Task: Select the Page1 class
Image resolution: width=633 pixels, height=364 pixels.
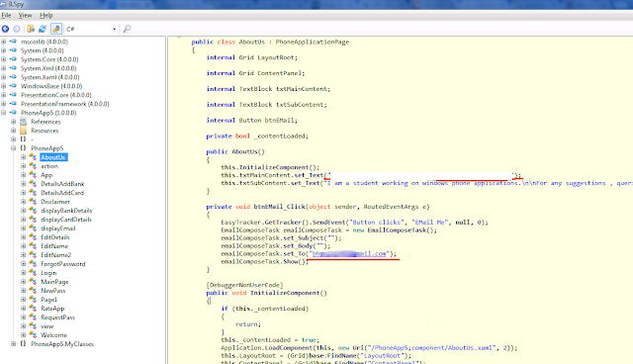Action: pos(48,299)
